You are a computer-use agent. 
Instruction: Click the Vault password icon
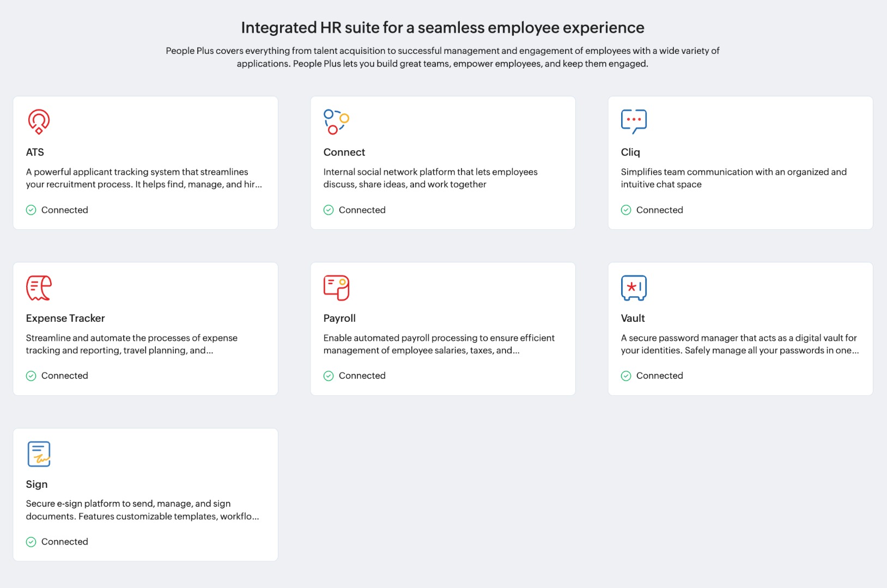(634, 287)
